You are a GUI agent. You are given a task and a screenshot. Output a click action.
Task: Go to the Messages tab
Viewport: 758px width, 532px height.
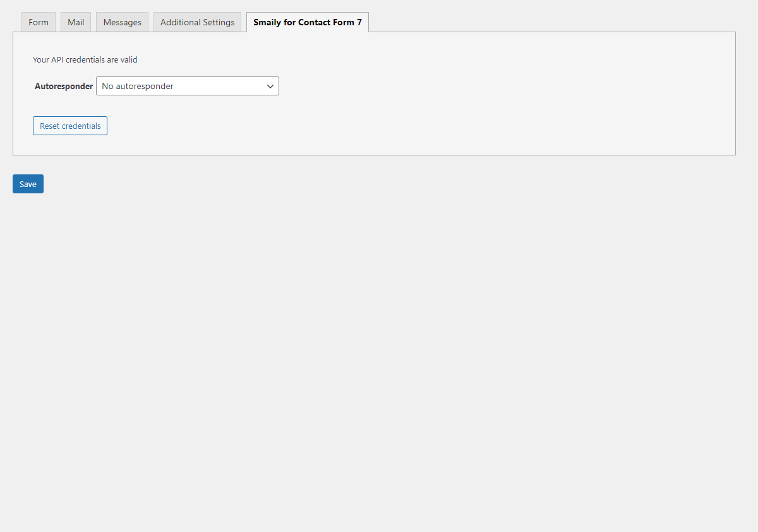point(123,22)
